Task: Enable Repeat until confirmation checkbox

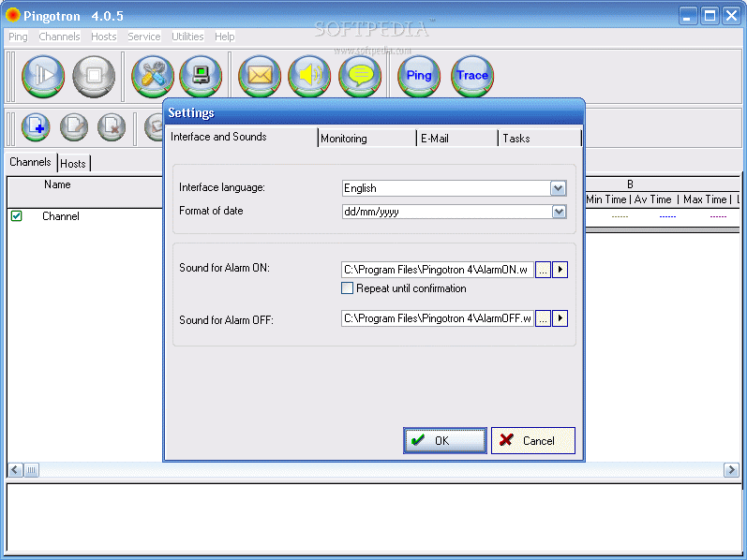Action: click(x=348, y=288)
